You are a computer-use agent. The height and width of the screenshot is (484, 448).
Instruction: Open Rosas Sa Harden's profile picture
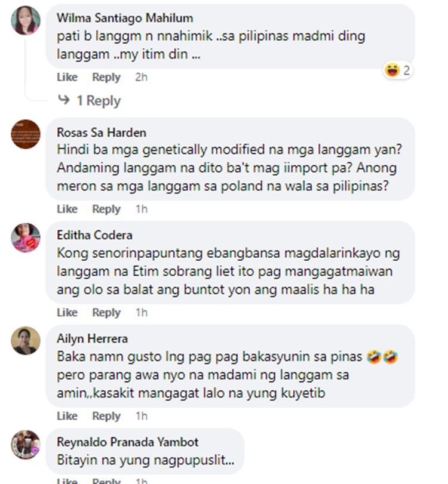point(26,134)
